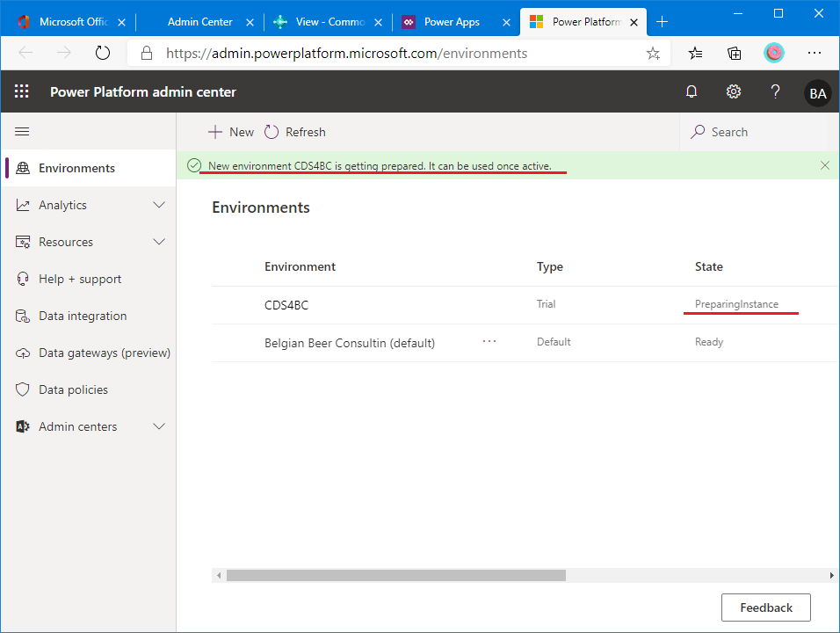Click the Ready state cell
This screenshot has height=633, width=840.
pos(709,342)
